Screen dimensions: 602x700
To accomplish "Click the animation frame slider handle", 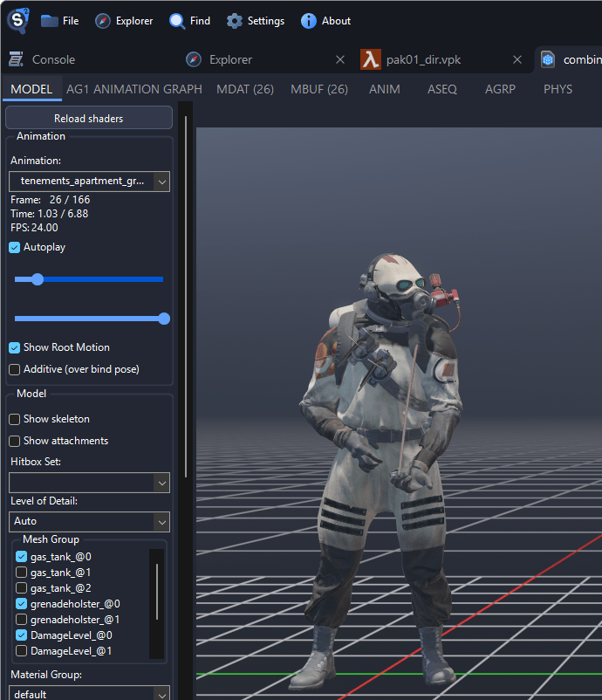I will 38,279.
